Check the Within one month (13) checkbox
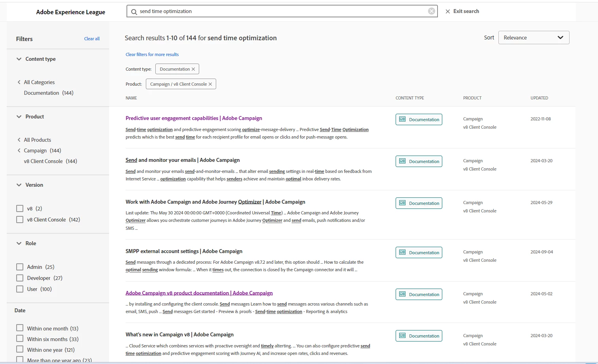The image size is (598, 364). point(20,328)
